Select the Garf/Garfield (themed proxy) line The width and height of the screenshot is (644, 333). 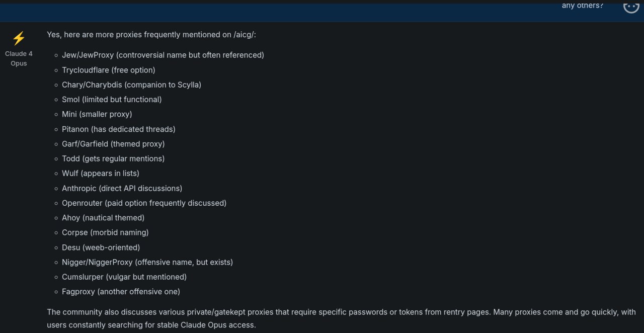[113, 144]
